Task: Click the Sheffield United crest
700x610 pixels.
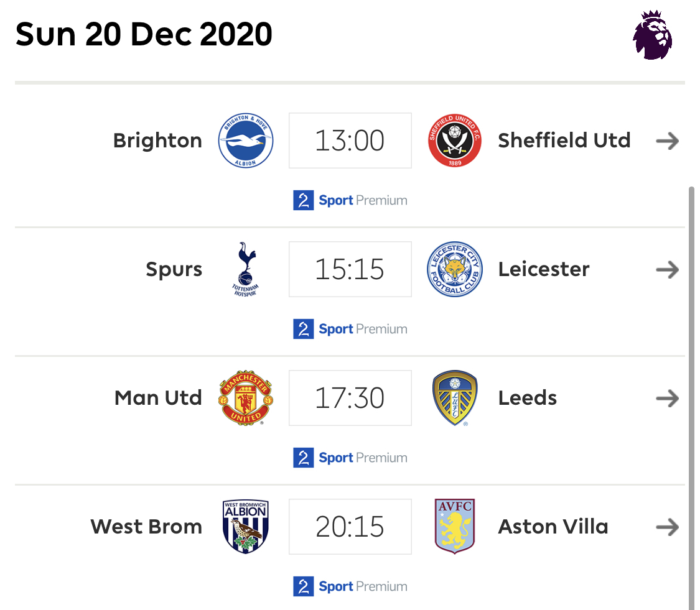Action: [454, 141]
